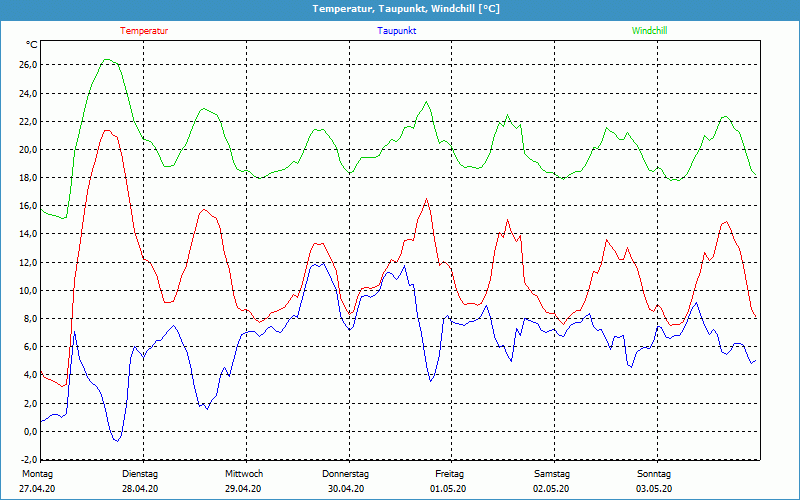800x500 pixels.
Task: Click the 18,0 y-axis value
Action: click(x=29, y=178)
